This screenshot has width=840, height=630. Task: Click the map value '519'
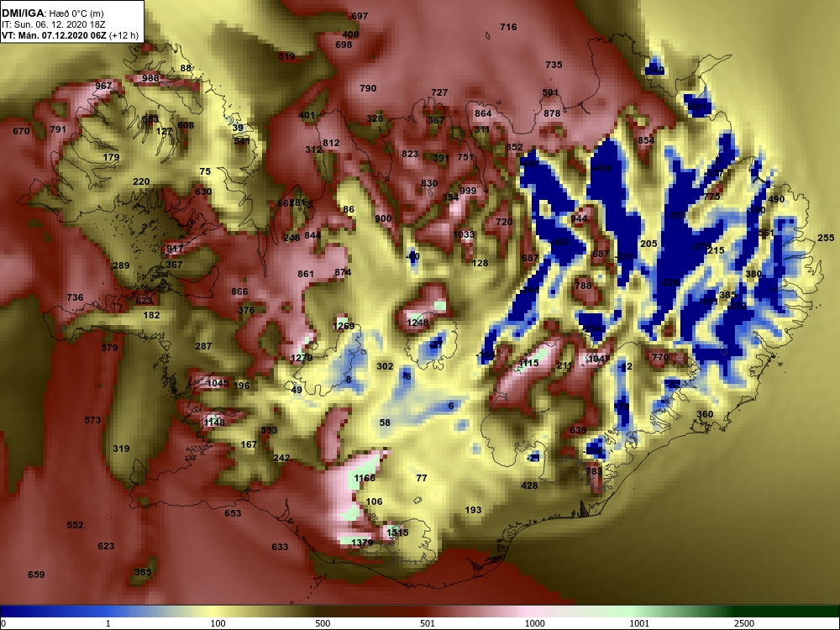point(286,56)
